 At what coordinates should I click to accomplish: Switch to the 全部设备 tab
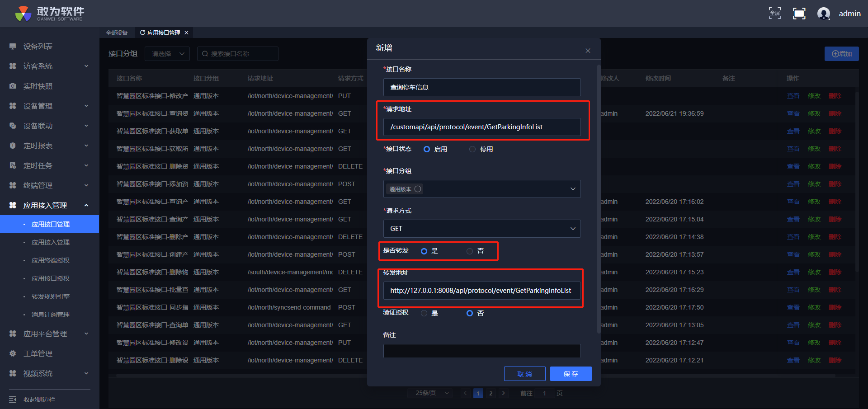click(117, 33)
